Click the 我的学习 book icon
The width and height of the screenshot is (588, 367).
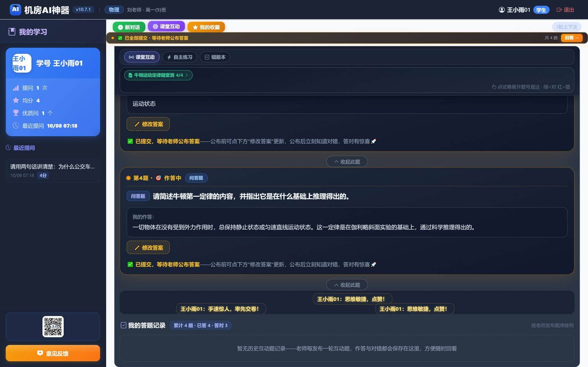12,32
